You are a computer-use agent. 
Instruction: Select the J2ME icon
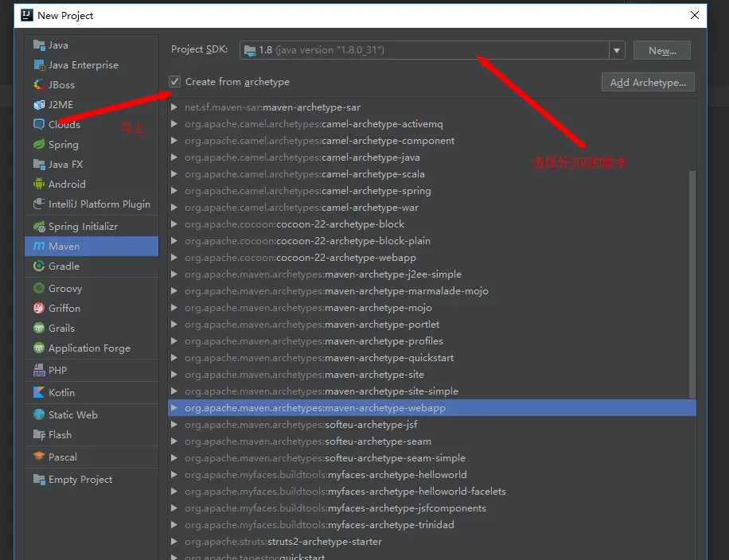pyautogui.click(x=39, y=104)
